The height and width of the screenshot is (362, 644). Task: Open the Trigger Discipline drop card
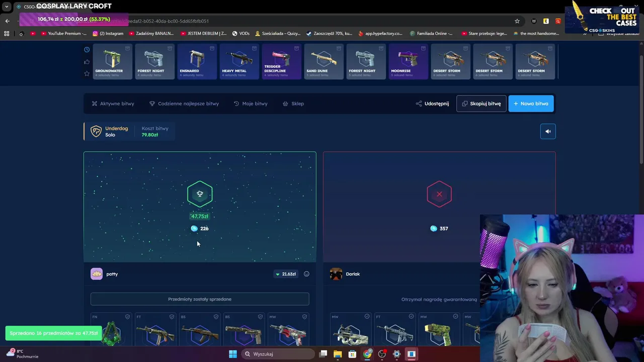[282, 61]
